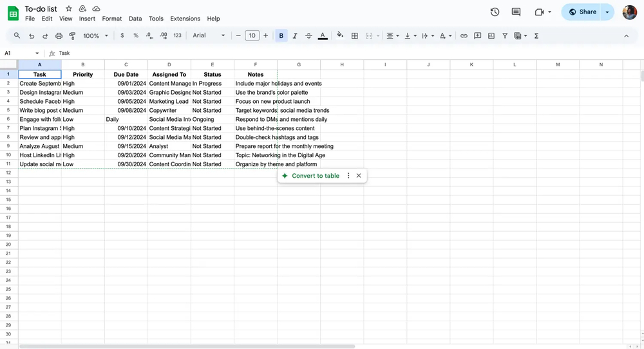
Task: Open the Format menu
Action: [112, 19]
